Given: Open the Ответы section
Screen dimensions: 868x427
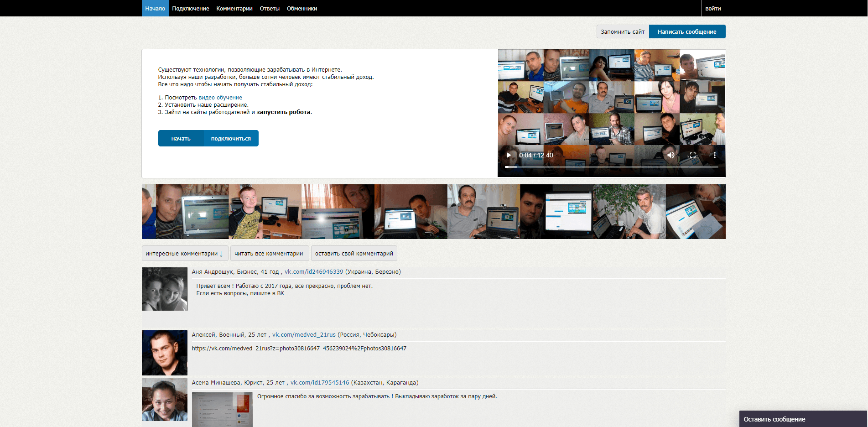Looking at the screenshot, I should click(269, 8).
